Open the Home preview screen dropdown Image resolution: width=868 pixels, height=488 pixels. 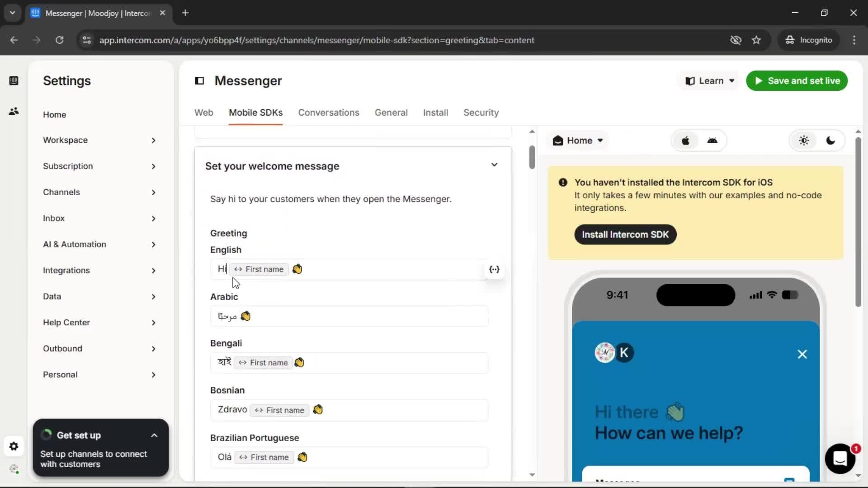578,141
